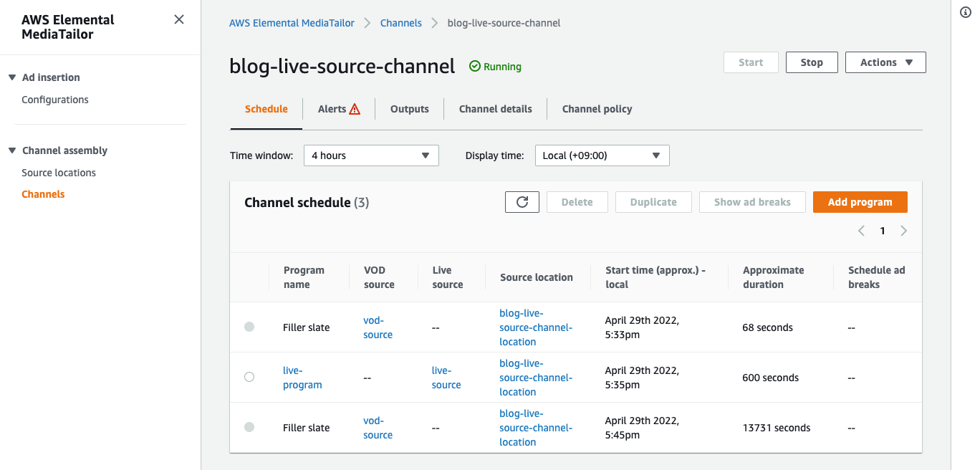Click the AWS Elemental MediaTailor sidebar title
The image size is (980, 470).
tap(68, 27)
